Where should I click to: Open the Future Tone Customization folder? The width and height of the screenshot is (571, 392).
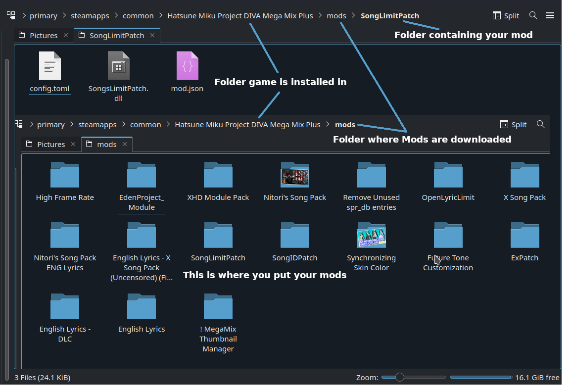(448, 235)
